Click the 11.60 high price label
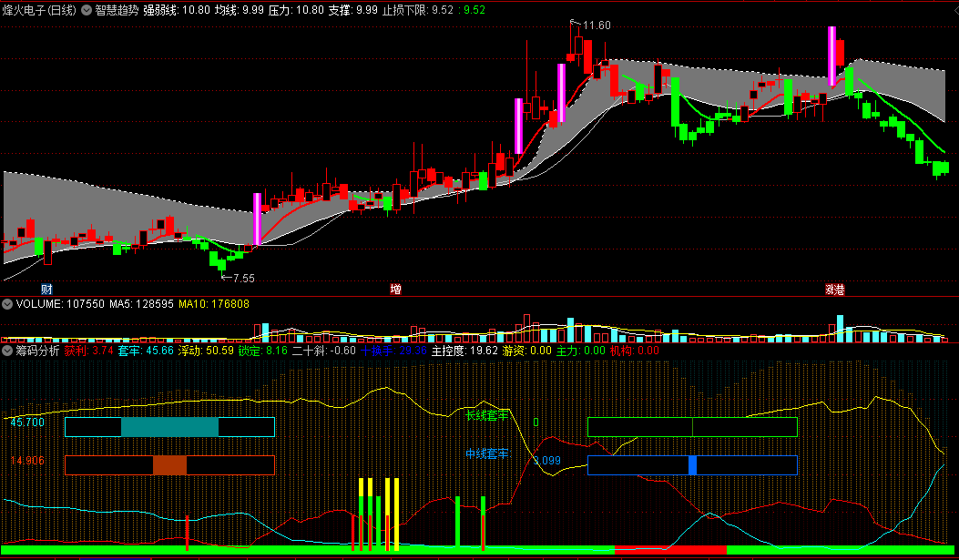Screen dimensions: 959x560 pyautogui.click(x=597, y=25)
